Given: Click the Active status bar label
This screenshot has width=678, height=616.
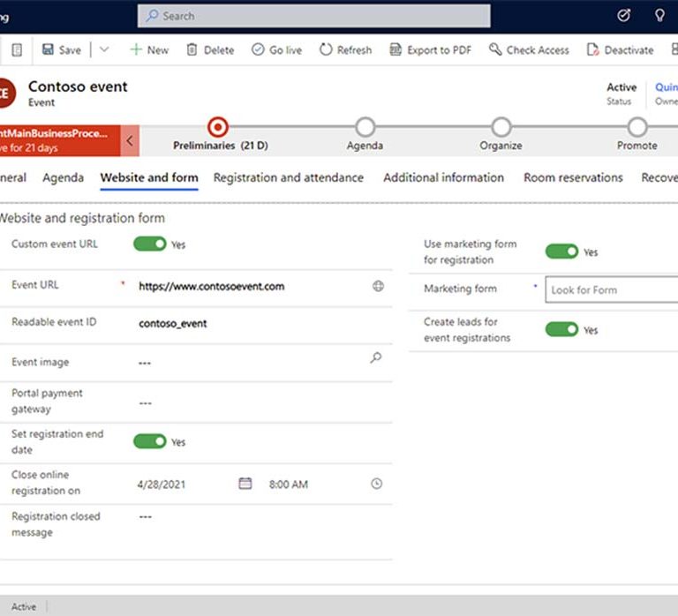Looking at the screenshot, I should point(24,607).
